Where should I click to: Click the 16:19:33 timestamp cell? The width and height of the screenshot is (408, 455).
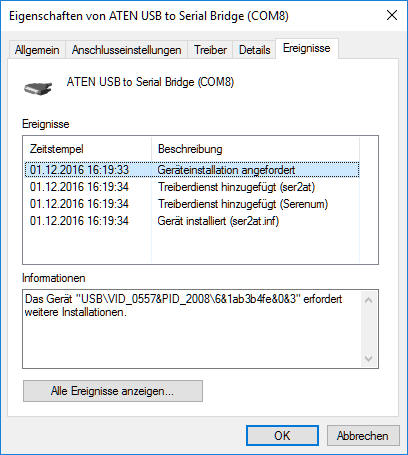tap(79, 170)
